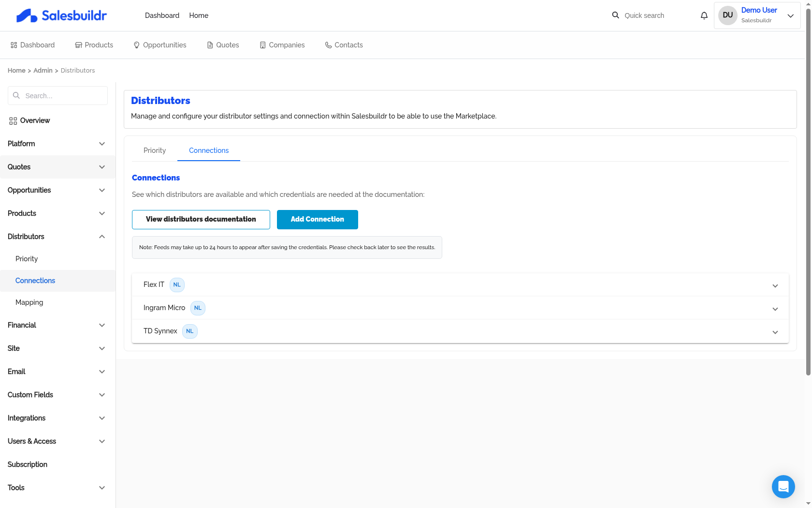Click the sidebar Search input field
812x508 pixels.
click(58, 96)
